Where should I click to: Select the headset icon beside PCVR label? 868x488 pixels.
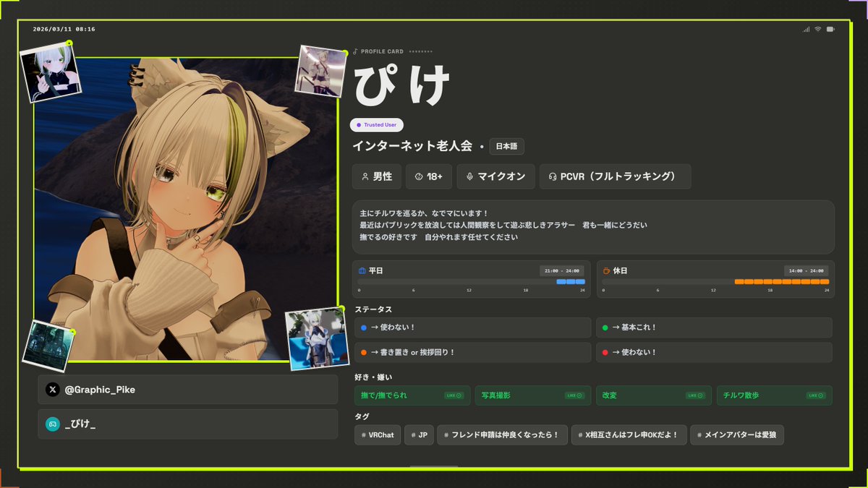554,176
